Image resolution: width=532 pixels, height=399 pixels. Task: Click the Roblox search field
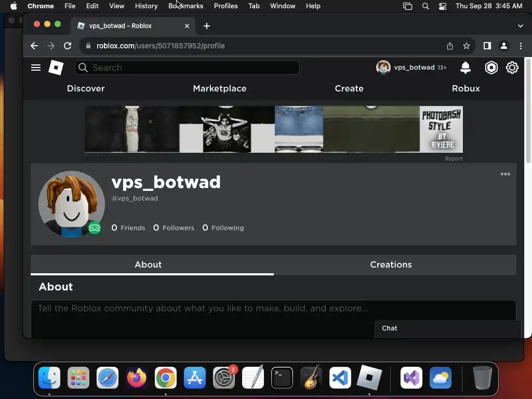click(x=187, y=68)
